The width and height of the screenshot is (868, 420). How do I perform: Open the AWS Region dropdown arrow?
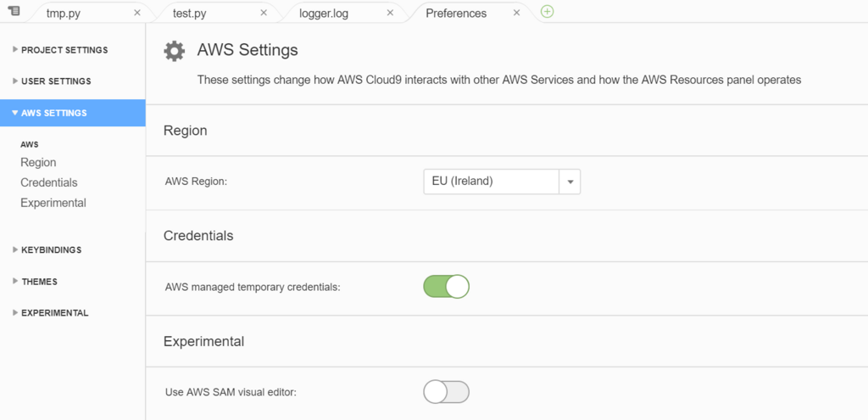point(570,182)
